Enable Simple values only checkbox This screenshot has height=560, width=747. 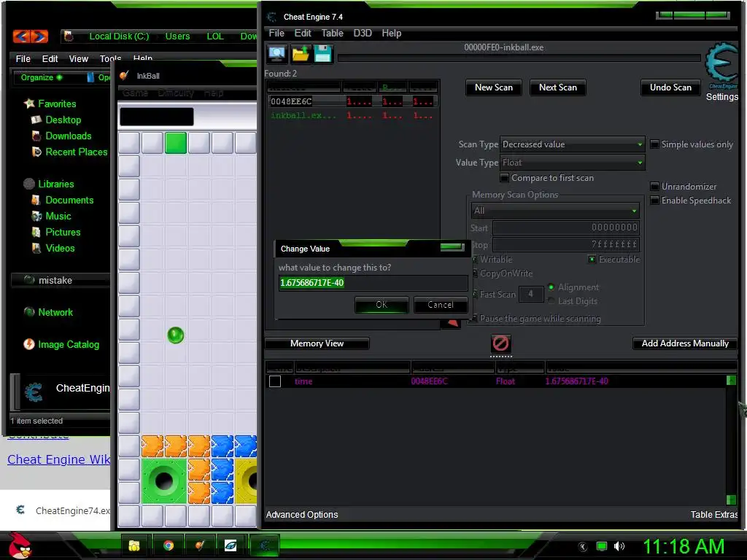[654, 144]
